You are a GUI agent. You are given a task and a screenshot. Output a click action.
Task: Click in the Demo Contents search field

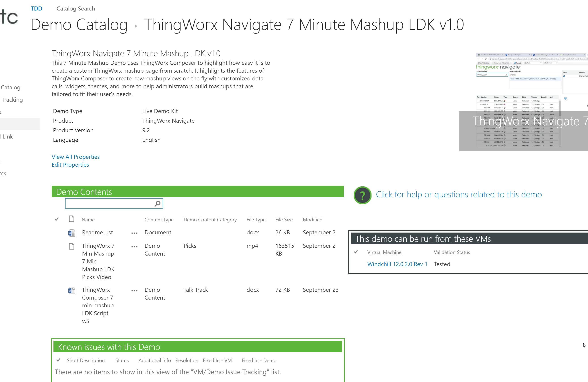109,204
